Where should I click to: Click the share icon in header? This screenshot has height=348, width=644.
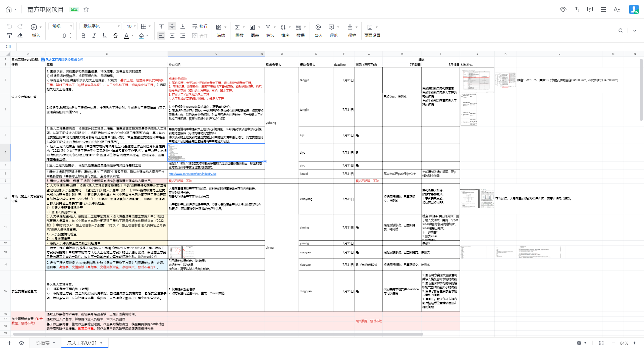577,9
